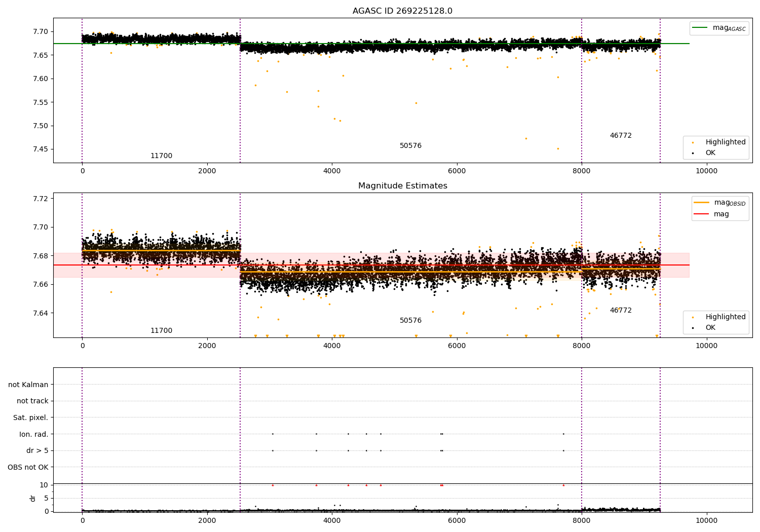Click the 7.72 y-axis tick label
The image size is (760, 532).
point(41,199)
